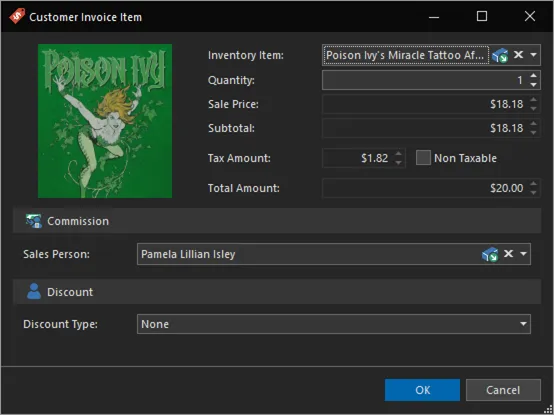
Task: Click the Discount section person icon
Action: [34, 291]
